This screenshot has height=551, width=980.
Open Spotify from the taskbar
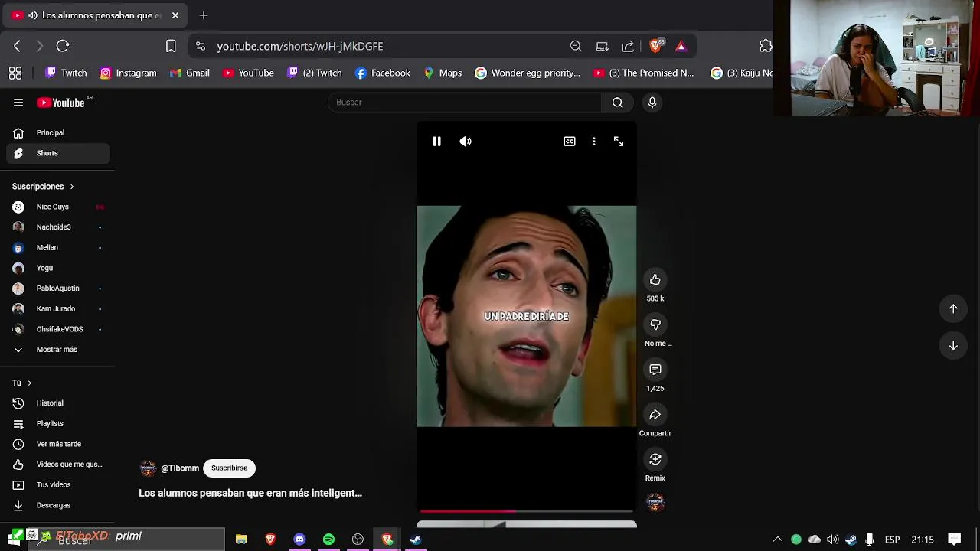[328, 540]
